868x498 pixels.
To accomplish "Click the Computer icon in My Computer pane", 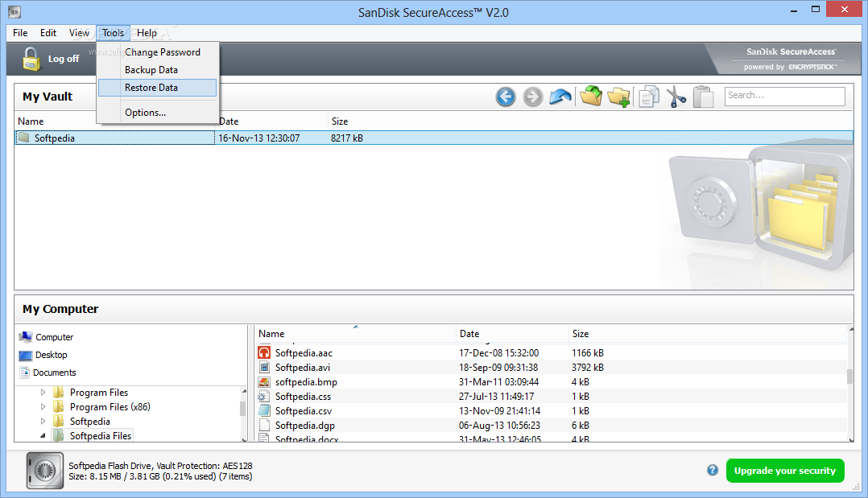I will 26,337.
